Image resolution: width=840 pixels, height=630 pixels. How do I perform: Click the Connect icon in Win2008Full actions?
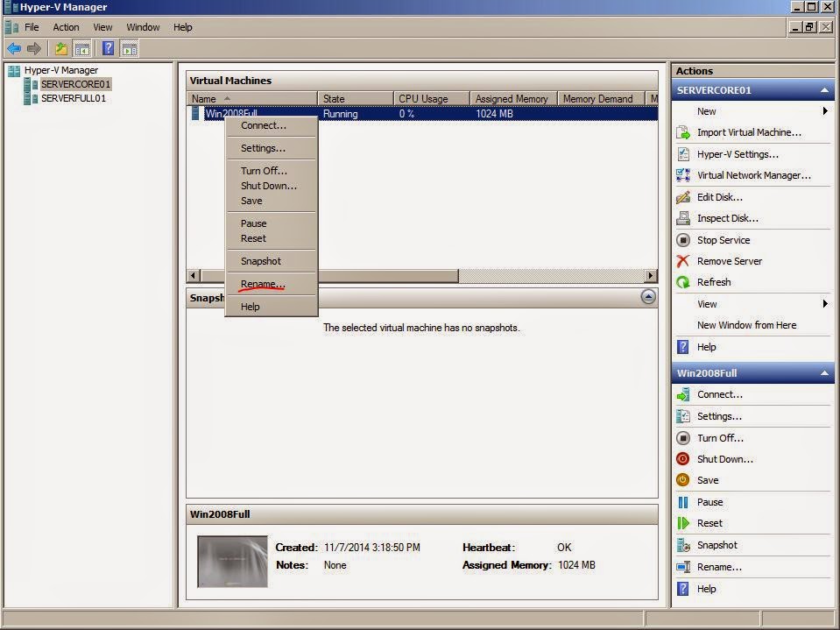pos(683,395)
